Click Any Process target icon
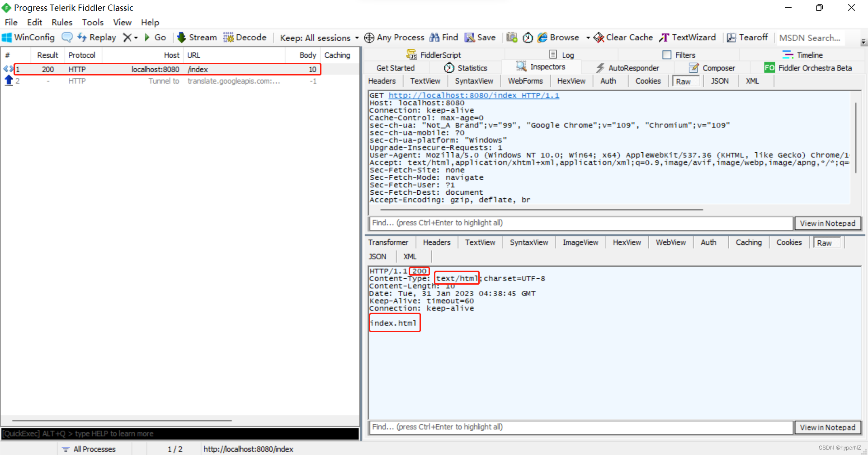This screenshot has width=868, height=455. (x=369, y=38)
